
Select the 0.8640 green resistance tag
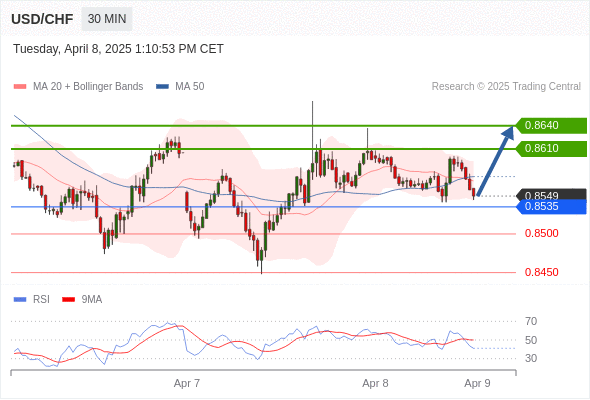click(x=551, y=125)
